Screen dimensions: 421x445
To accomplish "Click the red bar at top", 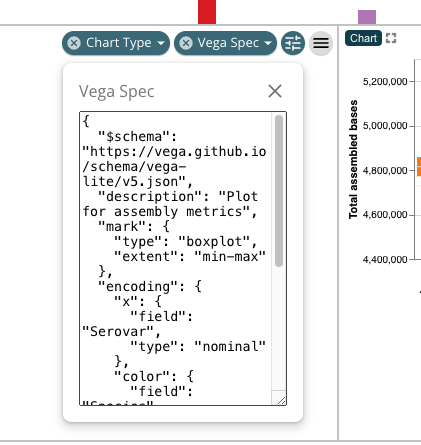I will tap(207, 12).
